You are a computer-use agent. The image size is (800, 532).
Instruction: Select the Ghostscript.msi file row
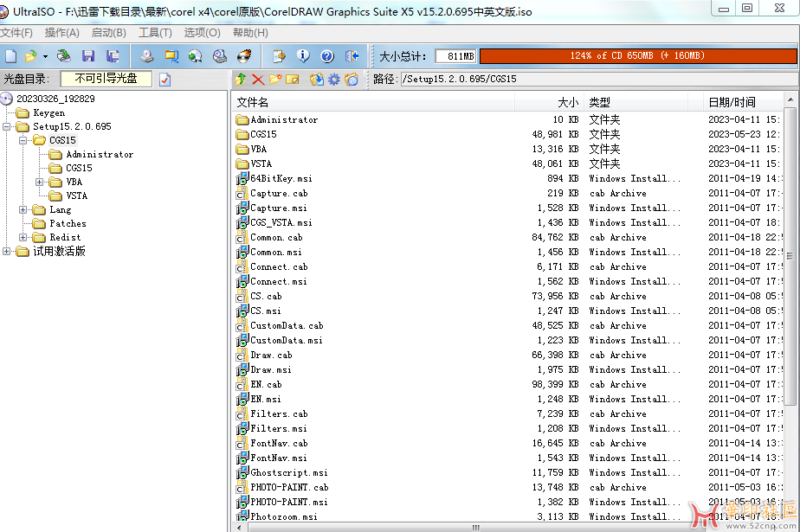click(x=509, y=473)
